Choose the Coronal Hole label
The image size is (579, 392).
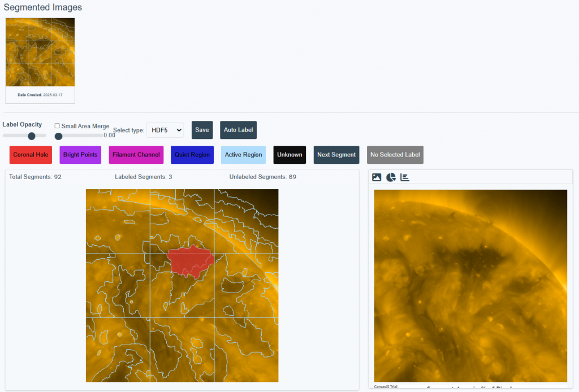point(31,155)
